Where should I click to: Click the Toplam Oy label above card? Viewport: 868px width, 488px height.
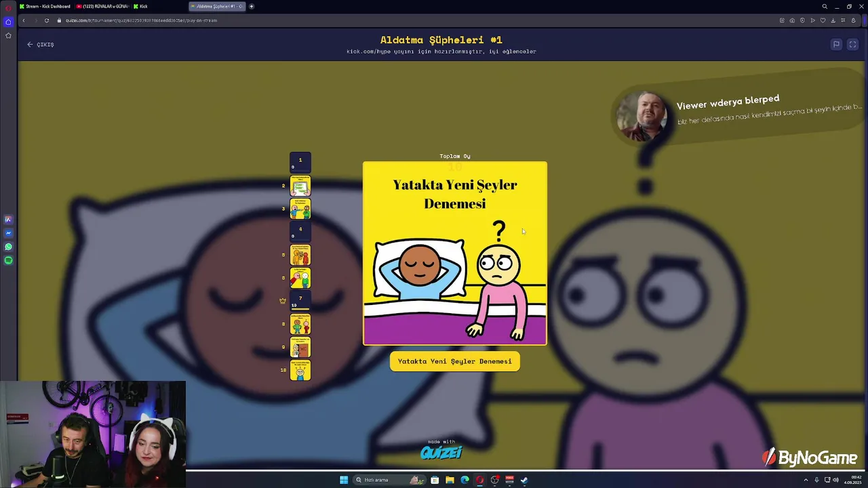pyautogui.click(x=455, y=156)
